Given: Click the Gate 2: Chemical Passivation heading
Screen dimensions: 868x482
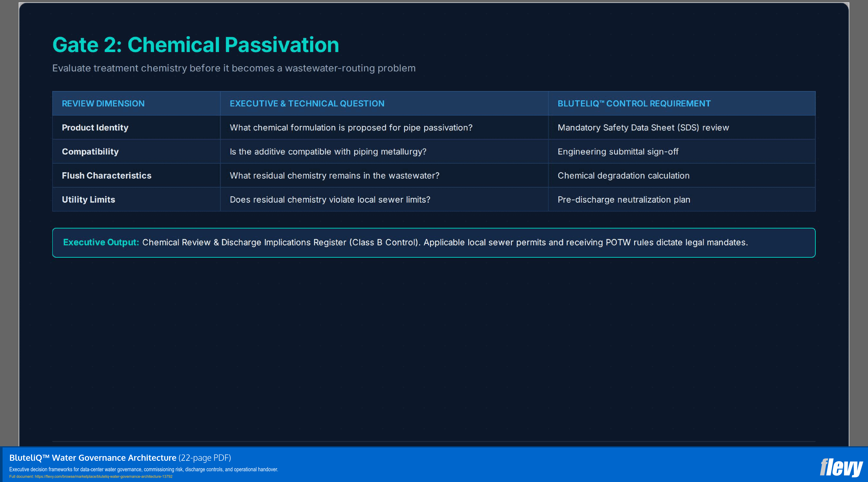Looking at the screenshot, I should [x=196, y=45].
